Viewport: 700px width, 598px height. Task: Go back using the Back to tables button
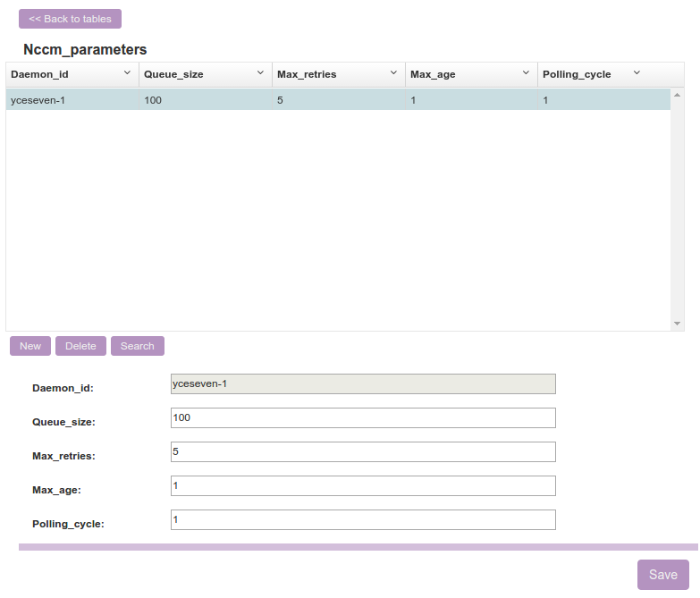pos(70,19)
